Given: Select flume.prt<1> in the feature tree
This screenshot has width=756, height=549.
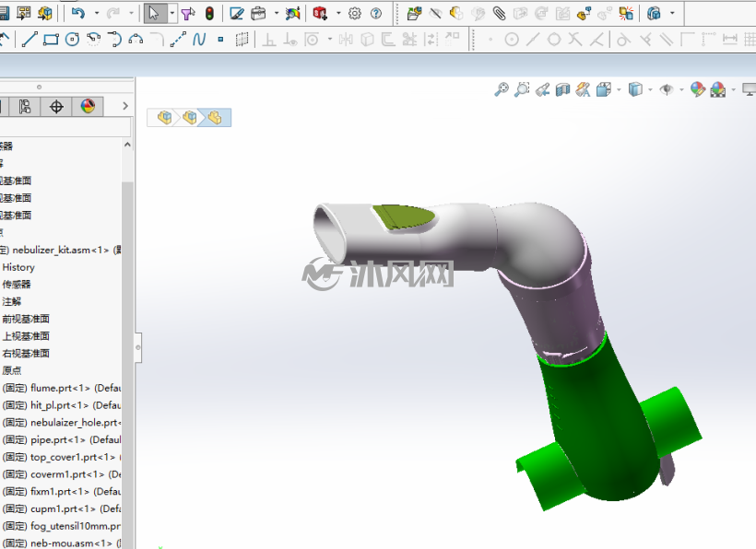Looking at the screenshot, I should pos(60,388).
